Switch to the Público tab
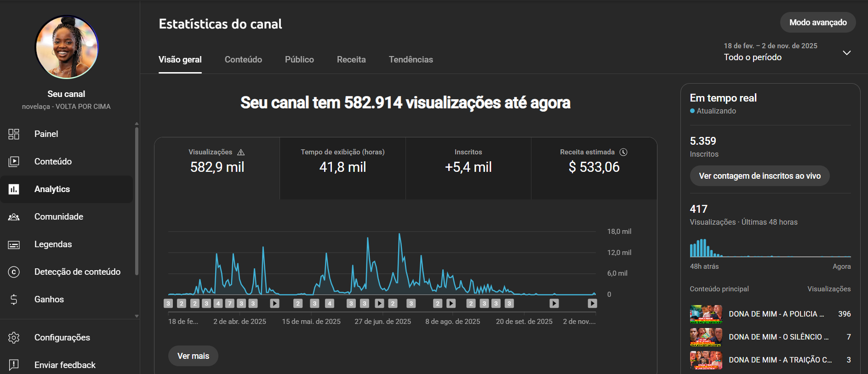Image resolution: width=868 pixels, height=374 pixels. click(x=299, y=60)
